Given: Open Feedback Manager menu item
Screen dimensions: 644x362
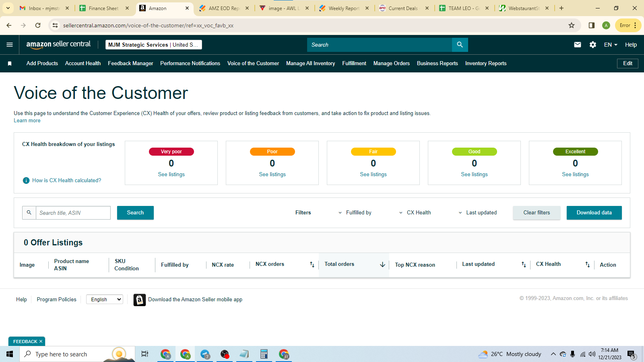Looking at the screenshot, I should point(130,64).
